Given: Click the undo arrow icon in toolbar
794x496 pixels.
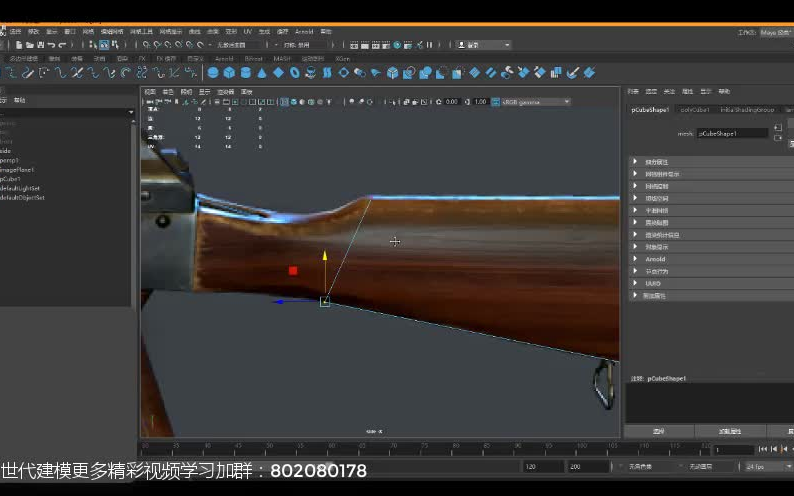Looking at the screenshot, I should point(52,45).
